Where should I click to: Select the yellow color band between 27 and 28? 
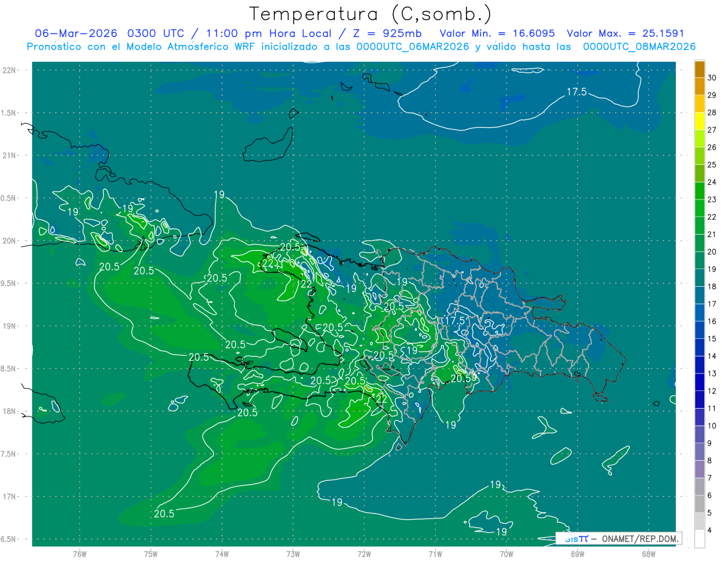click(x=699, y=121)
